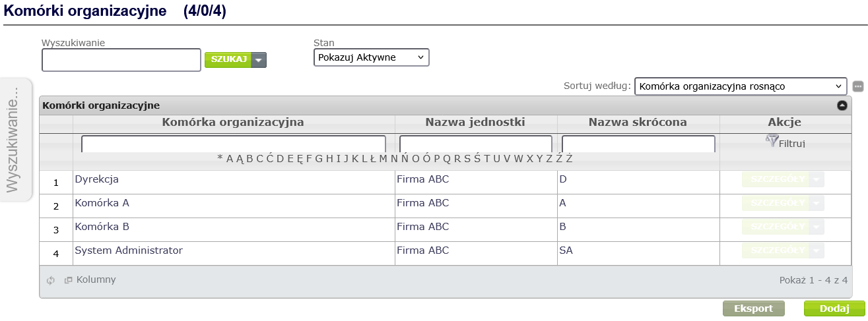Click the green Dodaj button
The height and width of the screenshot is (321, 868).
(x=834, y=308)
